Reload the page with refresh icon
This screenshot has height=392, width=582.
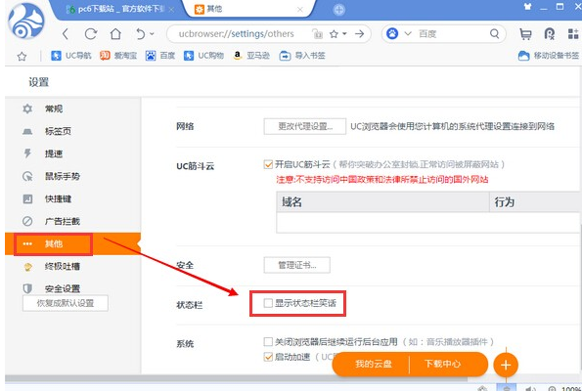point(91,34)
